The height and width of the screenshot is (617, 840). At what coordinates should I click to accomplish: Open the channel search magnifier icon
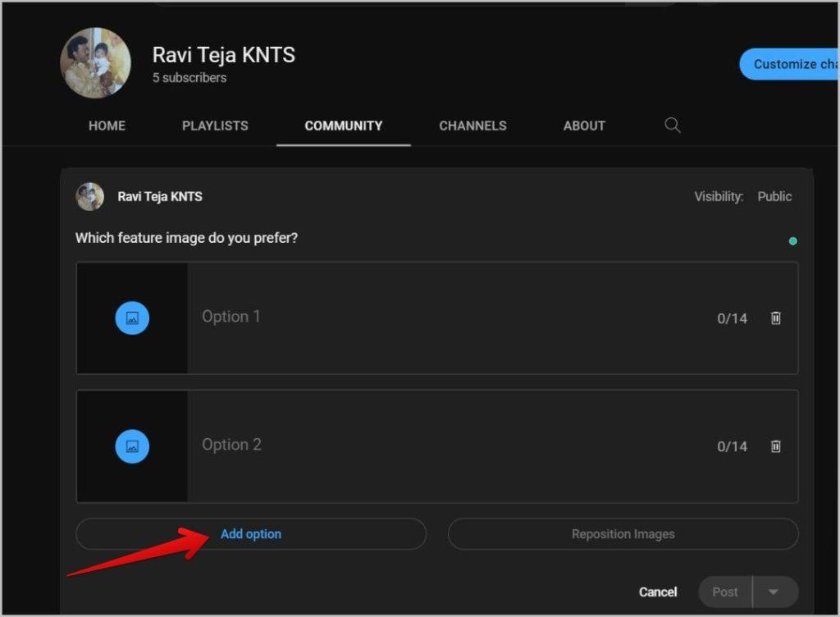click(x=673, y=126)
